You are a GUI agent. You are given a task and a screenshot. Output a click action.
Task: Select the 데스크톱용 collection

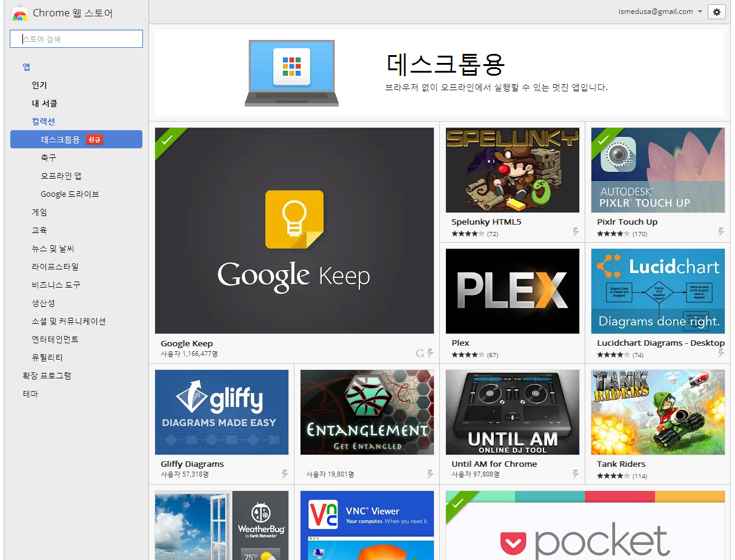pyautogui.click(x=76, y=139)
